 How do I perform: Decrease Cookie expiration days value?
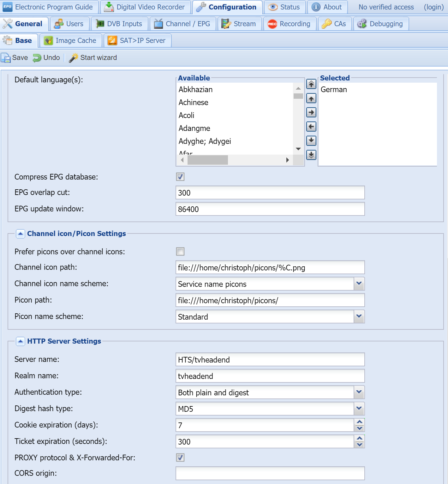359,428
